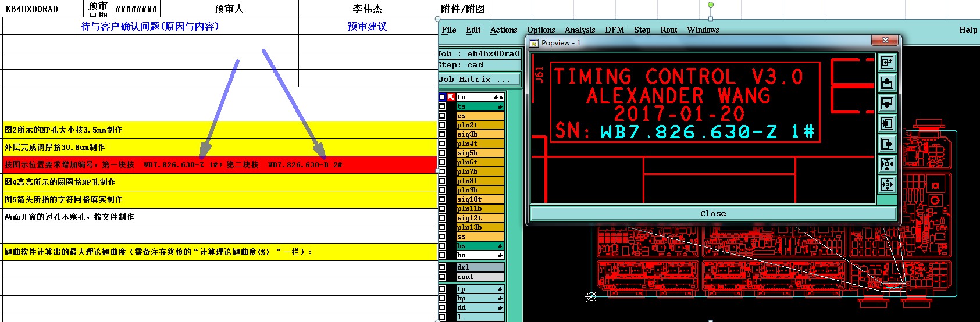The image size is (980, 322).
Task: Click the Popview pan up icon
Action: coord(887,83)
